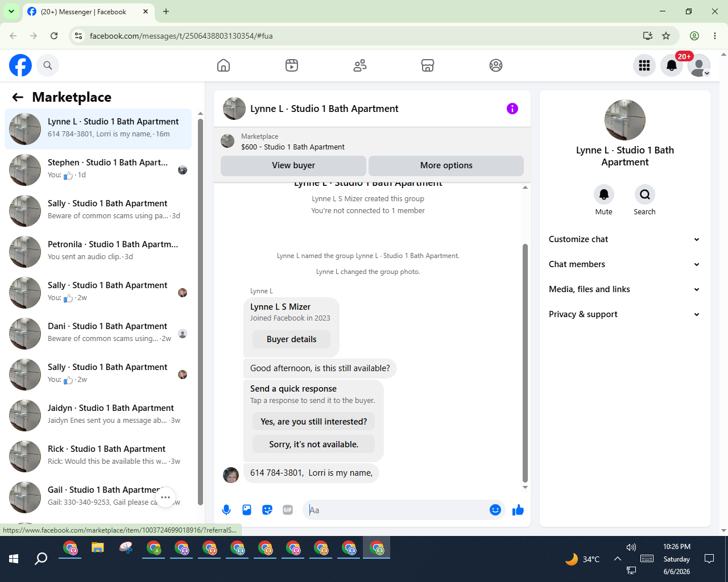The image size is (728, 582).
Task: Expand Chat members section
Action: click(624, 264)
